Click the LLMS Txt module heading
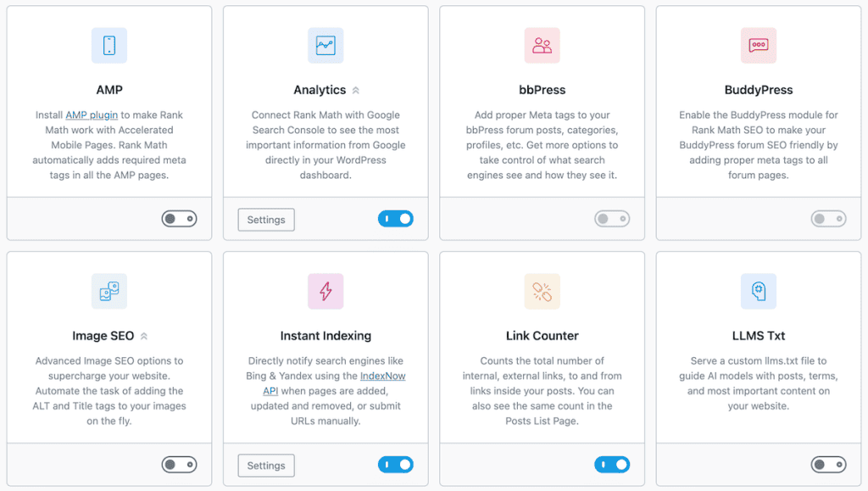868x491 pixels. (x=758, y=336)
